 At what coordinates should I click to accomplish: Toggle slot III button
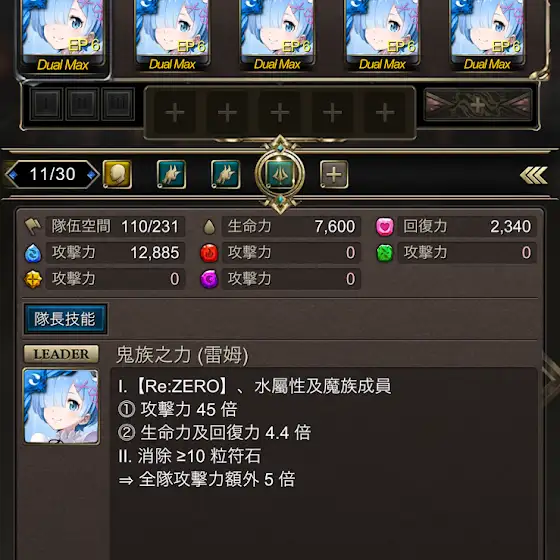tap(118, 104)
